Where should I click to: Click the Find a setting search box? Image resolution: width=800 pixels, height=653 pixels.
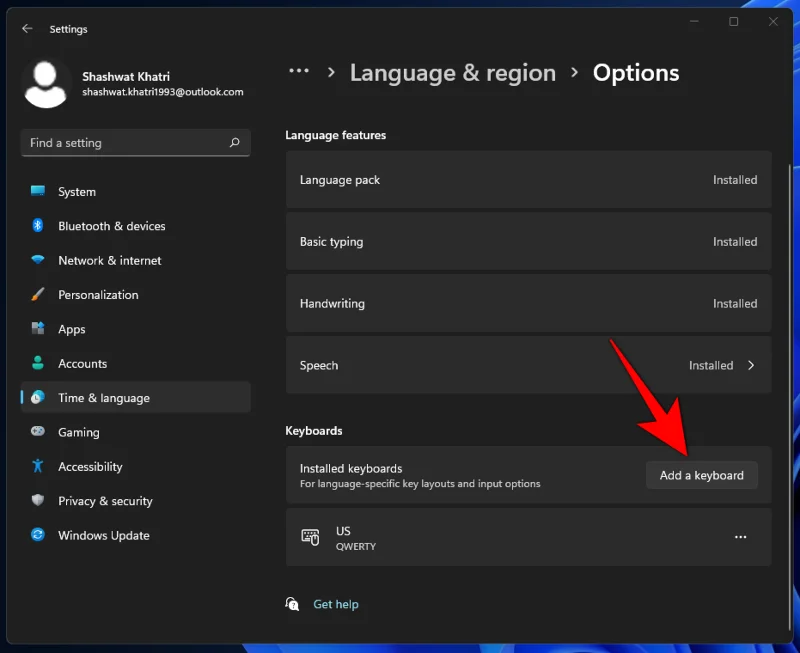coord(135,142)
